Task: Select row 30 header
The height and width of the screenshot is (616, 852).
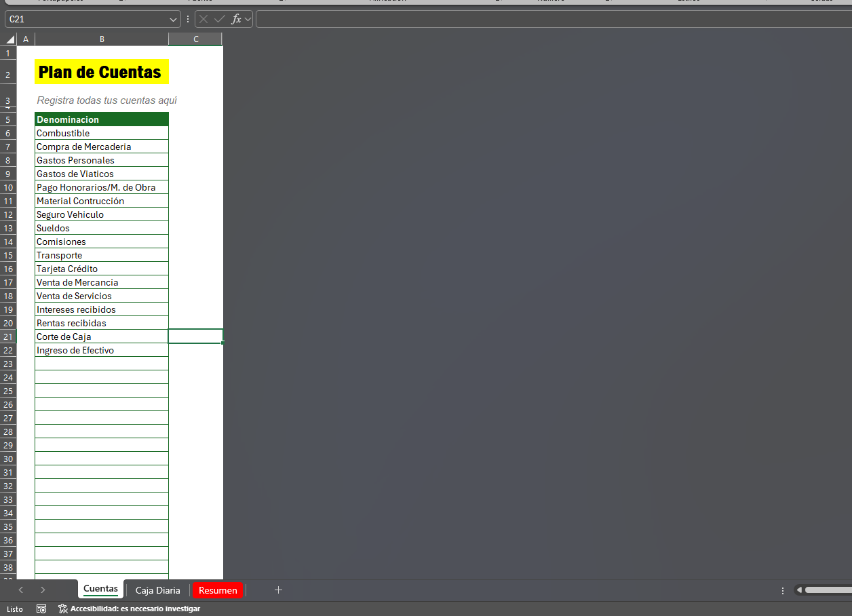Action: (x=8, y=459)
